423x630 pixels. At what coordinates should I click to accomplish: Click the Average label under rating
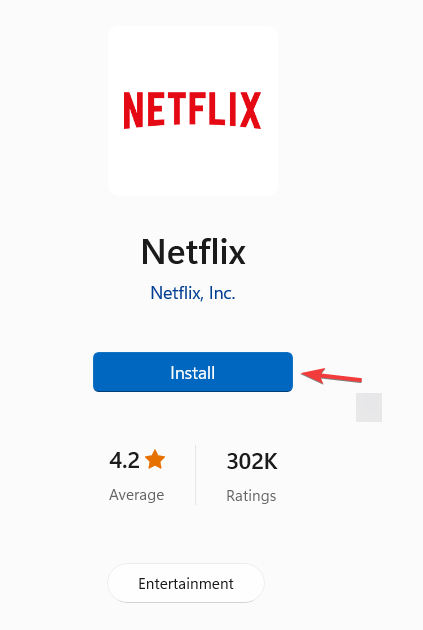click(137, 495)
